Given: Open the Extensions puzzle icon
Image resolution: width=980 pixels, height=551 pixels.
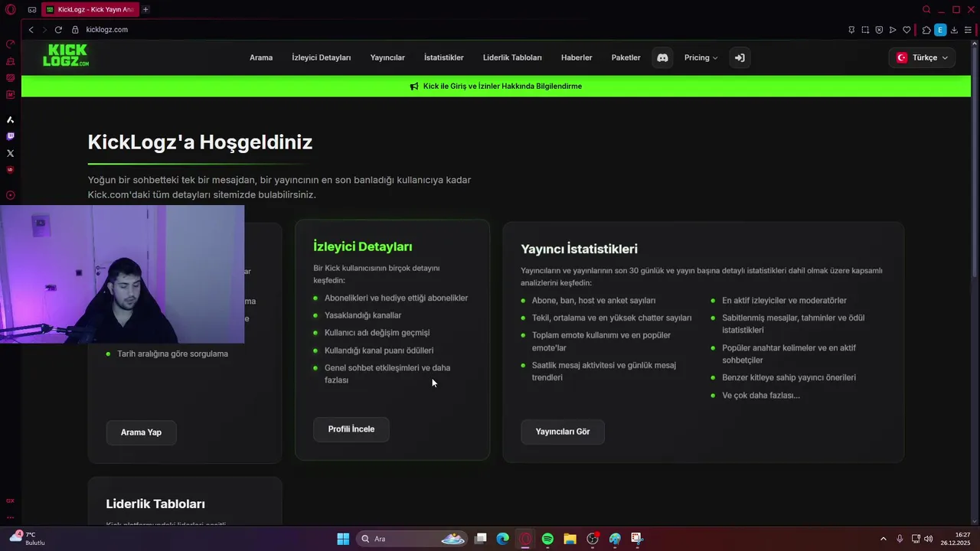Looking at the screenshot, I should click(x=926, y=30).
